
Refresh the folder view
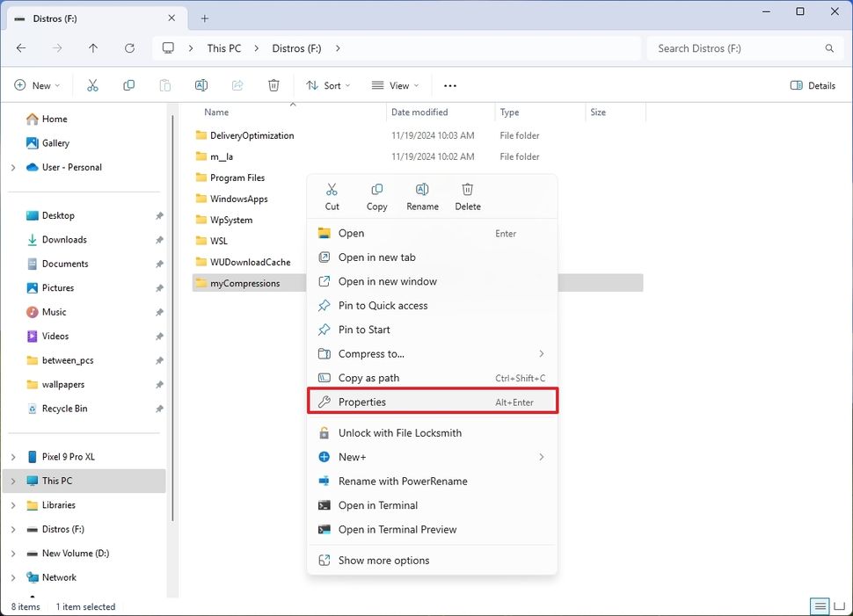(x=129, y=48)
